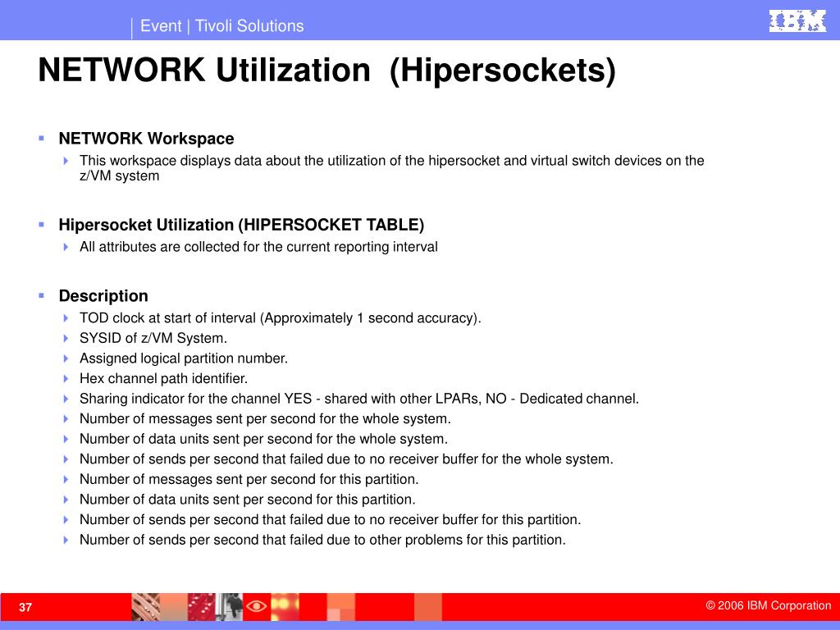The height and width of the screenshot is (630, 840).
Task: Click slide number 37 in the footer
Action: tap(25, 607)
